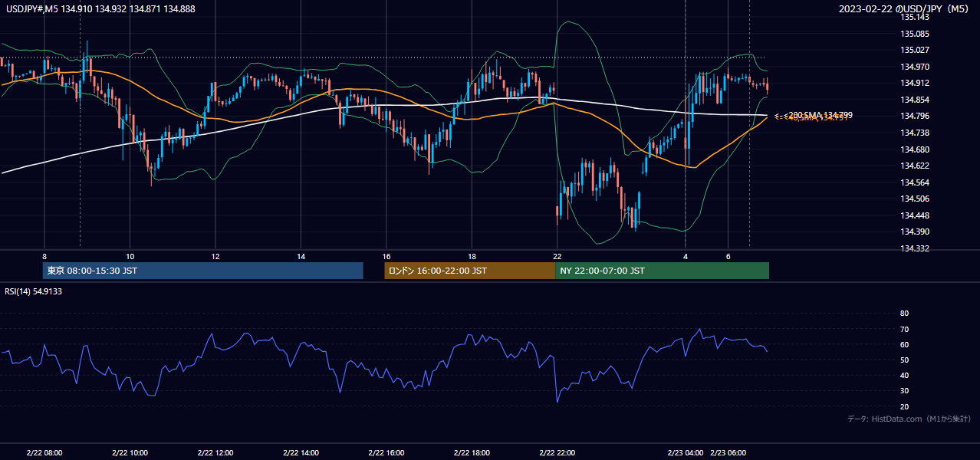Viewport: 980px width, 460px height.
Task: Click the 134.390 price axis label
Action: coord(915,232)
